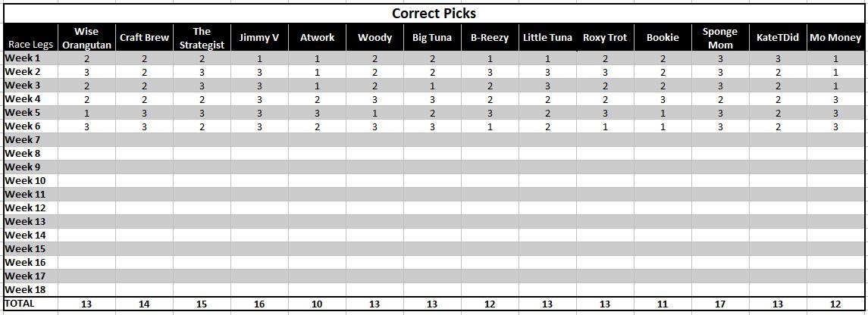The image size is (868, 315).
Task: Select the Mo Money header cell
Action: pos(835,38)
